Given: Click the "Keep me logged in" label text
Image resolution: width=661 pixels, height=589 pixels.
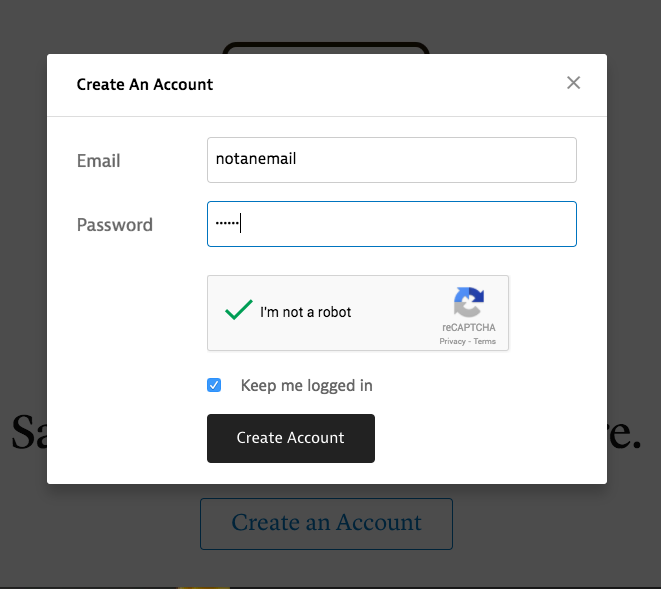Looking at the screenshot, I should pos(306,385).
